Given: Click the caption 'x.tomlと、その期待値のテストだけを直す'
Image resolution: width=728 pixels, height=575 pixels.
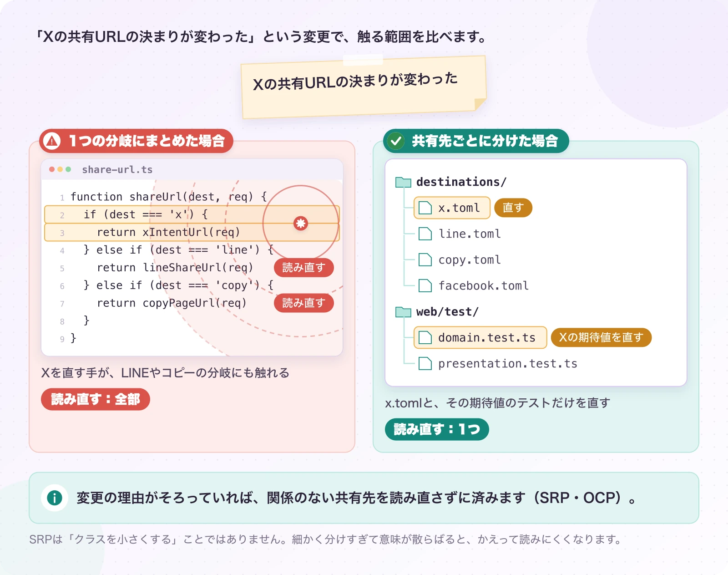Looking at the screenshot, I should 497,403.
